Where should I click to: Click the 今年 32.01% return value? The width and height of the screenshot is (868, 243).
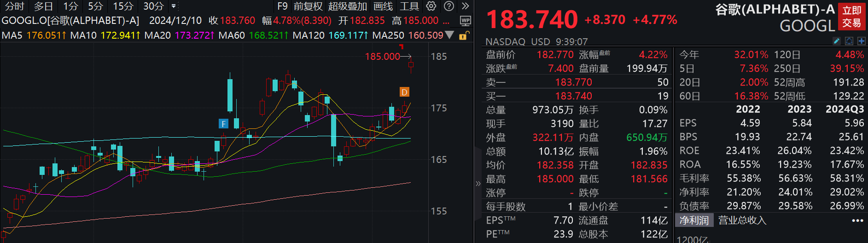[x=751, y=55]
